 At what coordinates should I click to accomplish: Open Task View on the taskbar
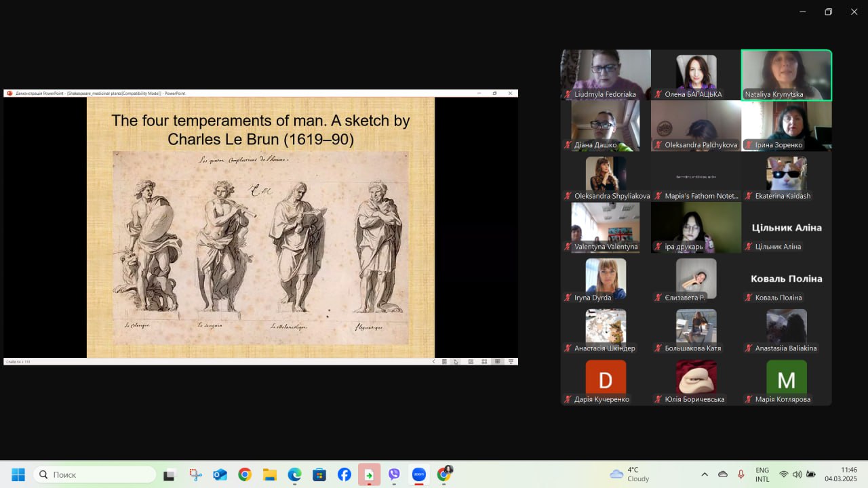click(x=170, y=474)
